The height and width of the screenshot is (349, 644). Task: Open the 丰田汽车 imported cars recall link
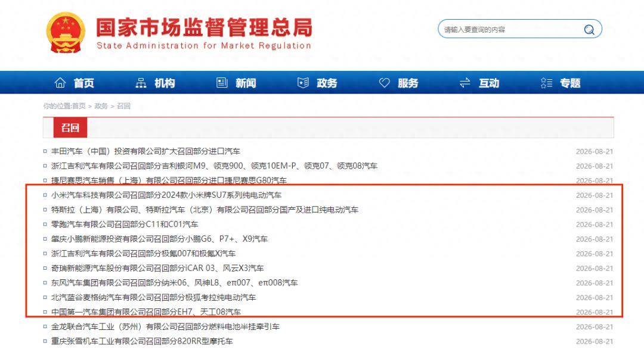coord(145,151)
